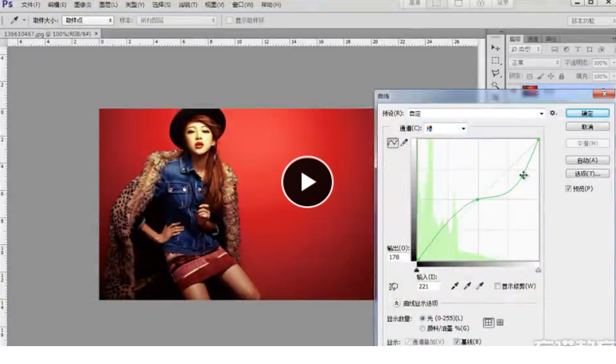Select the pencil draw-curve tool
The width and height of the screenshot is (616, 364).
(404, 143)
